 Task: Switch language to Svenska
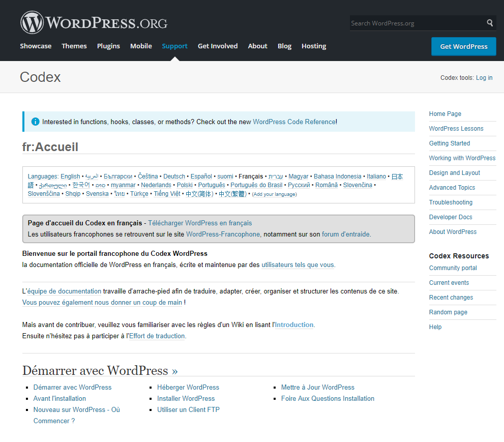pos(97,193)
